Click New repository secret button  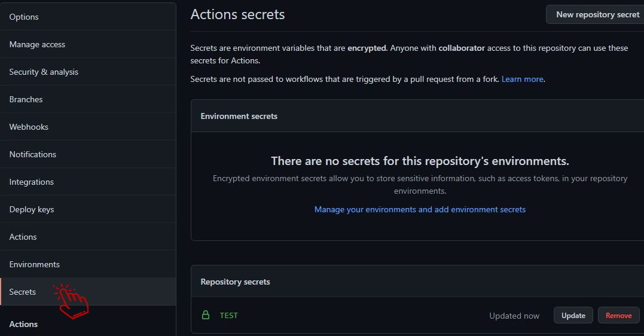[597, 14]
